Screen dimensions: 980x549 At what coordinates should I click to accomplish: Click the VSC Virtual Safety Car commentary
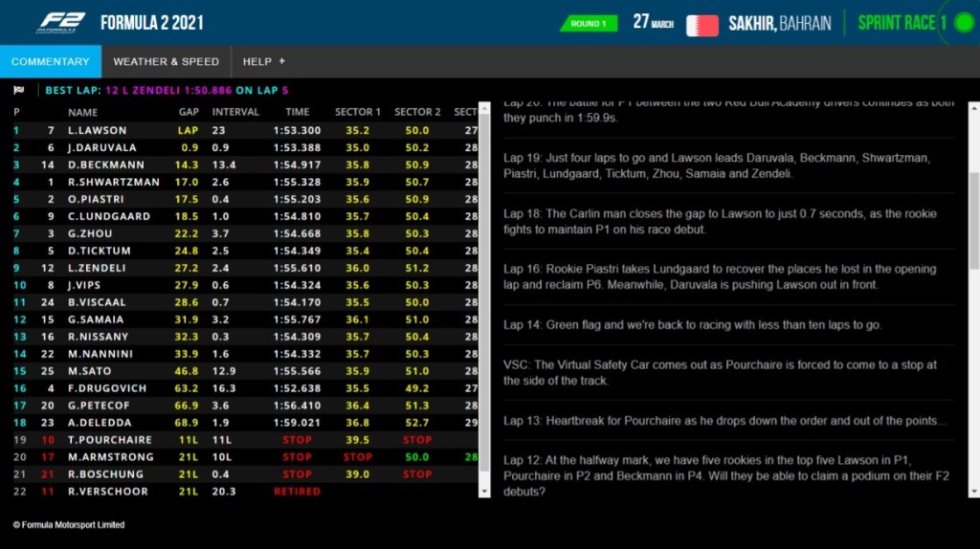pyautogui.click(x=720, y=373)
